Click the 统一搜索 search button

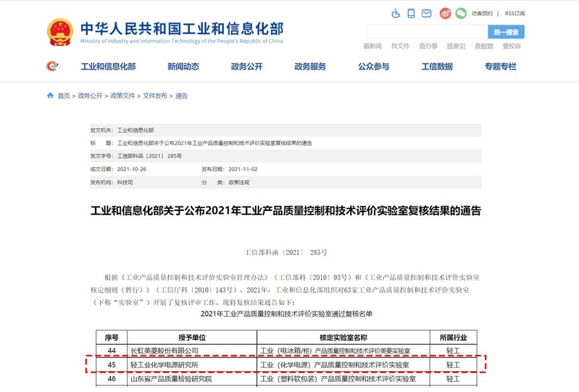tap(506, 32)
